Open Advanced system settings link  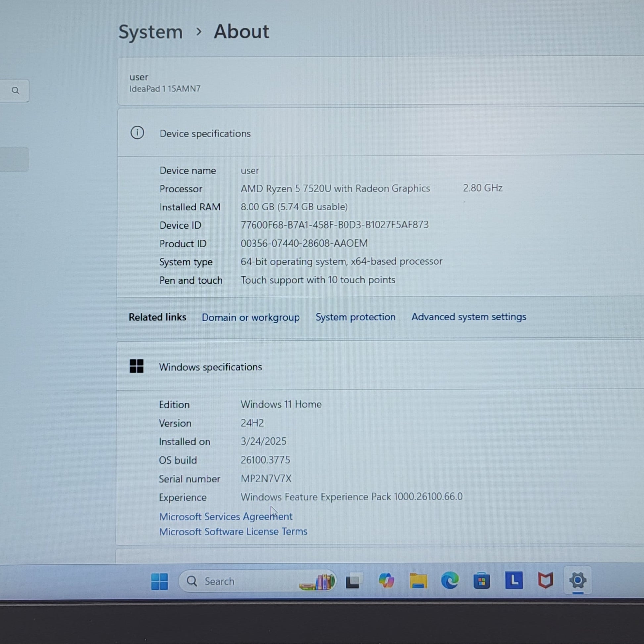(468, 317)
